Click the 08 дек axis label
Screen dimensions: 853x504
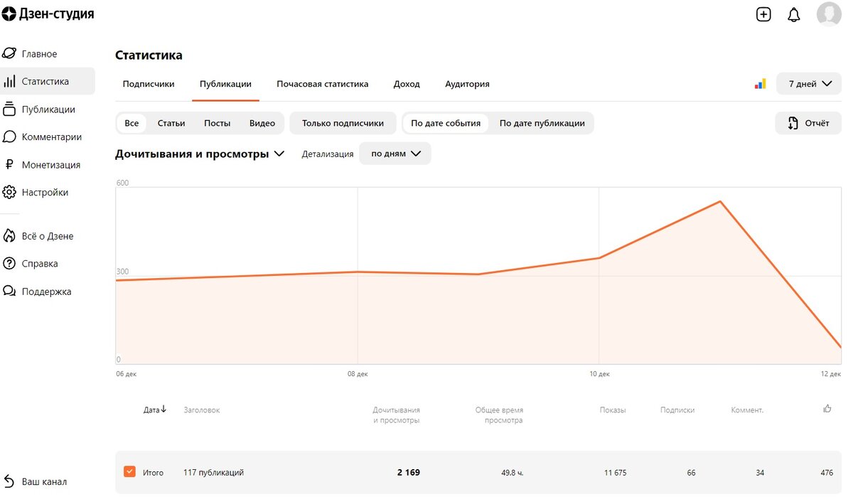pyautogui.click(x=358, y=373)
